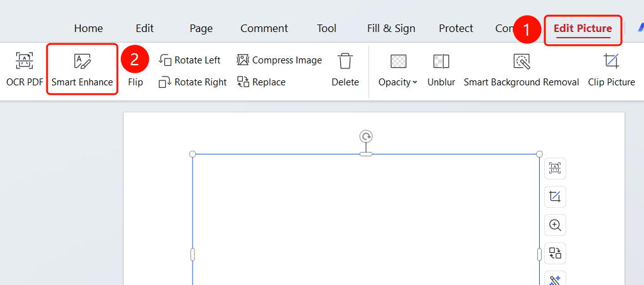Open the Fill & Sign tab
The image size is (644, 285).
pyautogui.click(x=391, y=28)
